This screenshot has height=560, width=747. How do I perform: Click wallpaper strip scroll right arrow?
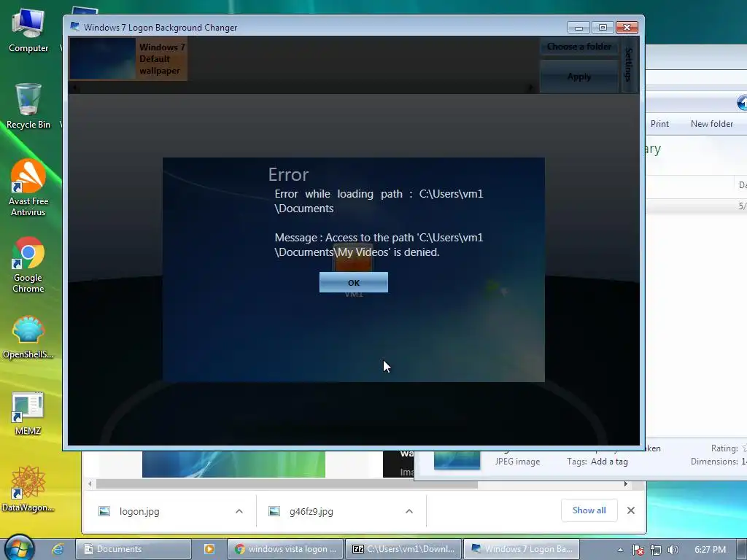[531, 87]
